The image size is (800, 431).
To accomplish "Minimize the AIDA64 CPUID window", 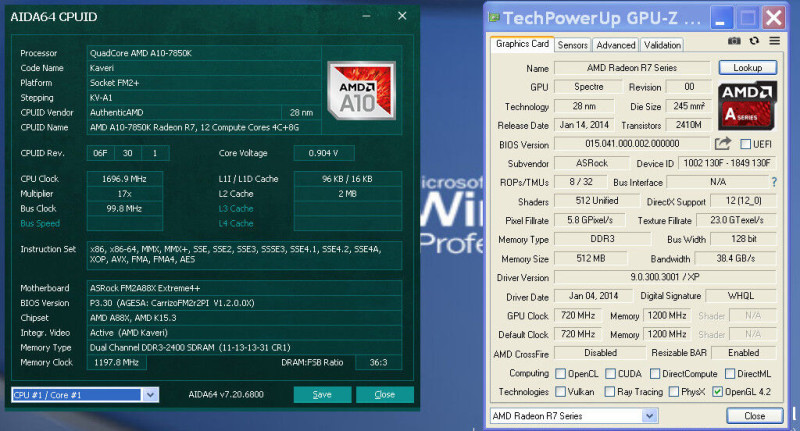I will pyautogui.click(x=366, y=16).
